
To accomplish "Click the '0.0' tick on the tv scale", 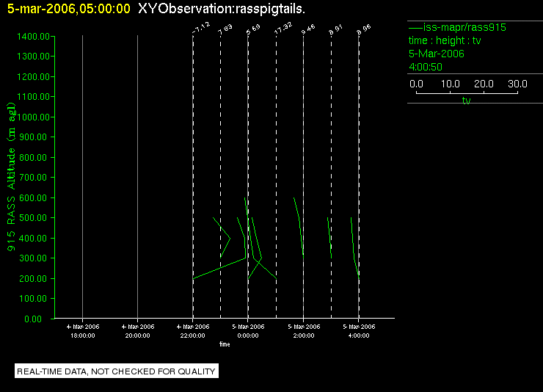I will coord(416,84).
